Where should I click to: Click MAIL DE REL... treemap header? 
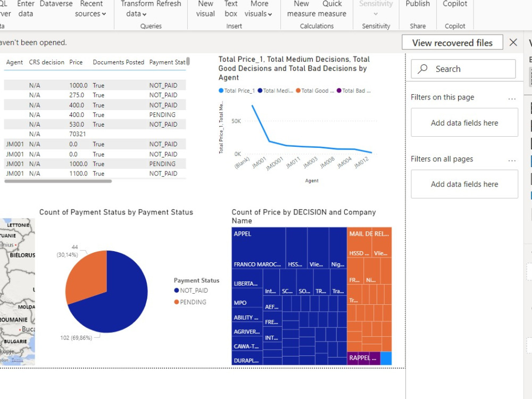pos(369,234)
